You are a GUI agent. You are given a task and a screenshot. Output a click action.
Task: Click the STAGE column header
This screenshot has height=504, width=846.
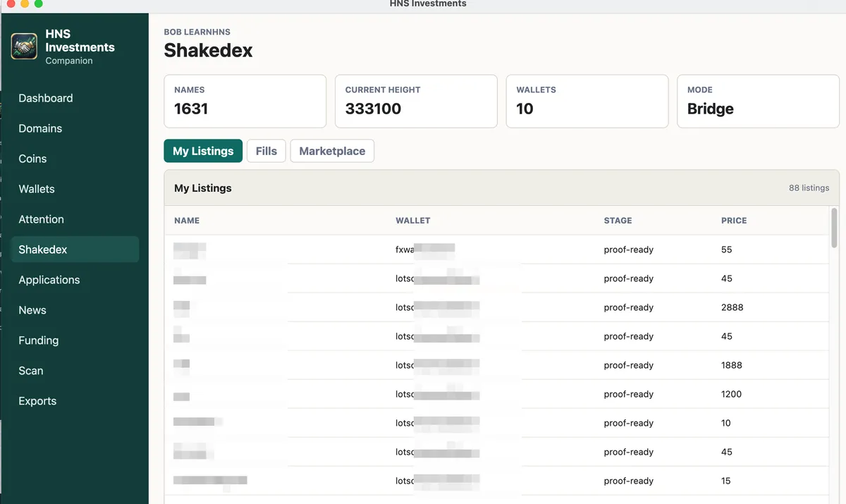[618, 221]
